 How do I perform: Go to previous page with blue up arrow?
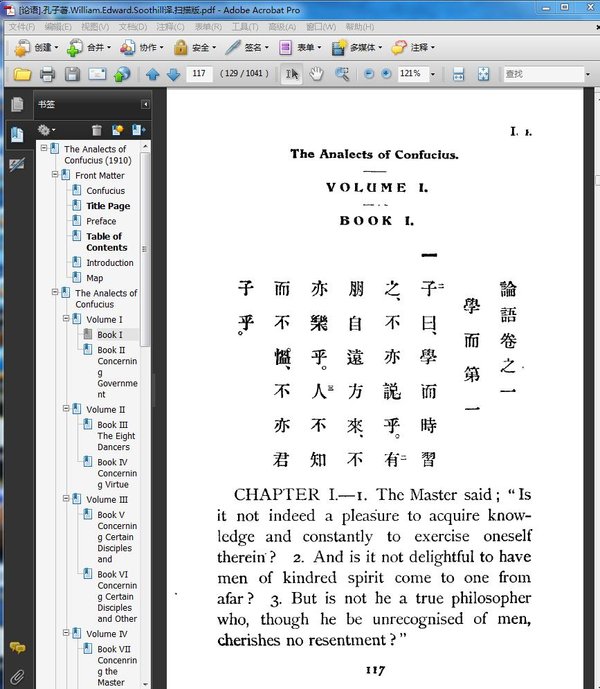[x=153, y=74]
